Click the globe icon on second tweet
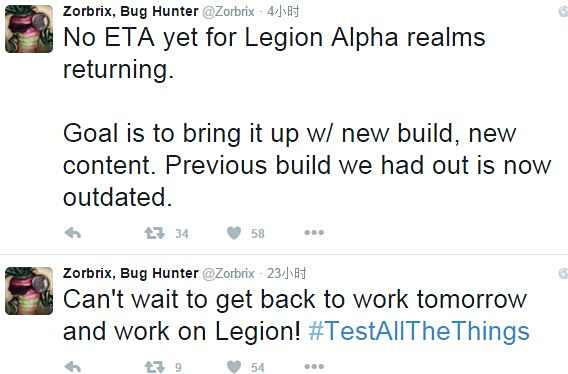 564,273
